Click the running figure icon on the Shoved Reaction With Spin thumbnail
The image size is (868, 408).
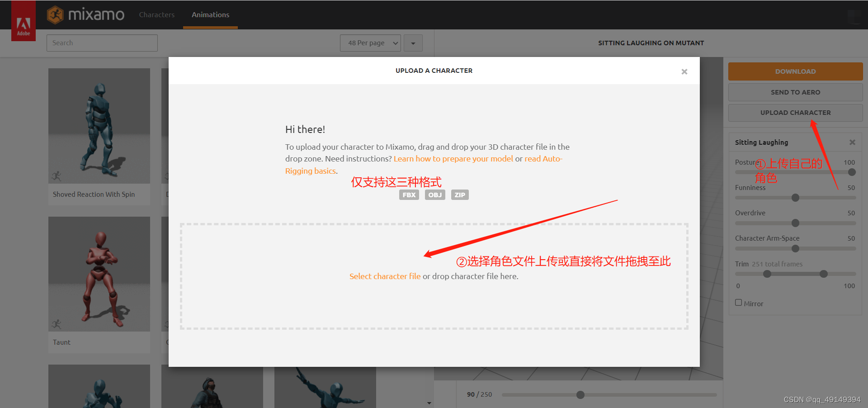point(57,176)
